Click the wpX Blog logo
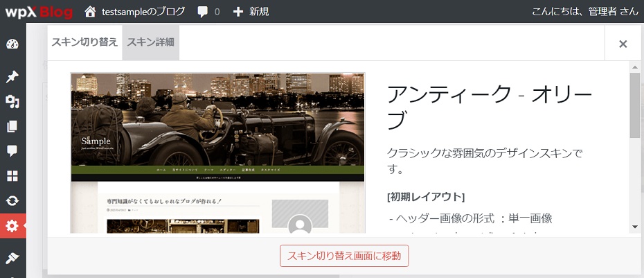The image size is (644, 278). coord(39,12)
